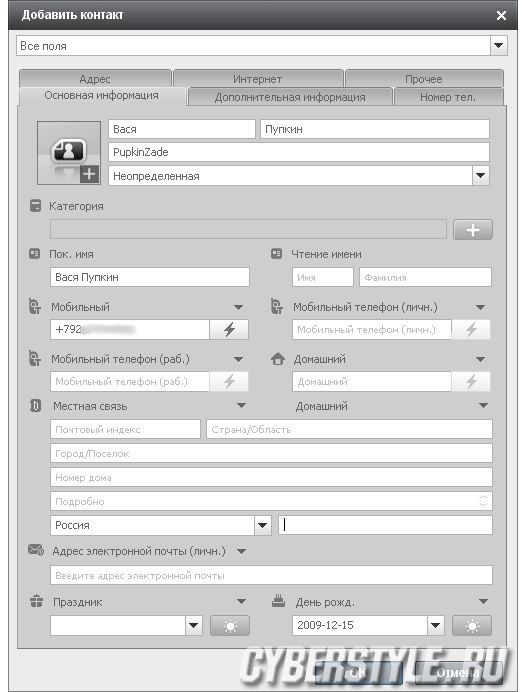Switch to the Адрес tab
The width and height of the screenshot is (525, 692).
[95, 79]
